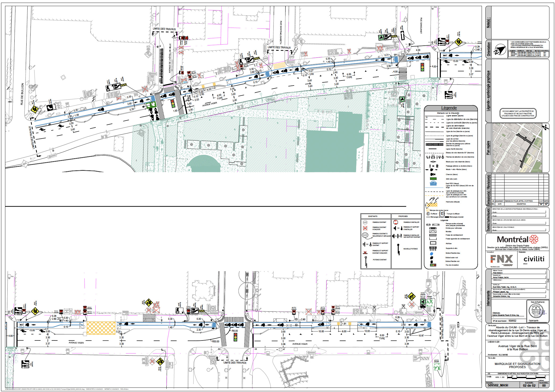Screen dimensions: 555x392
Task: Select the 'Chevron (blanc)' legend symbol
Action: (433, 174)
